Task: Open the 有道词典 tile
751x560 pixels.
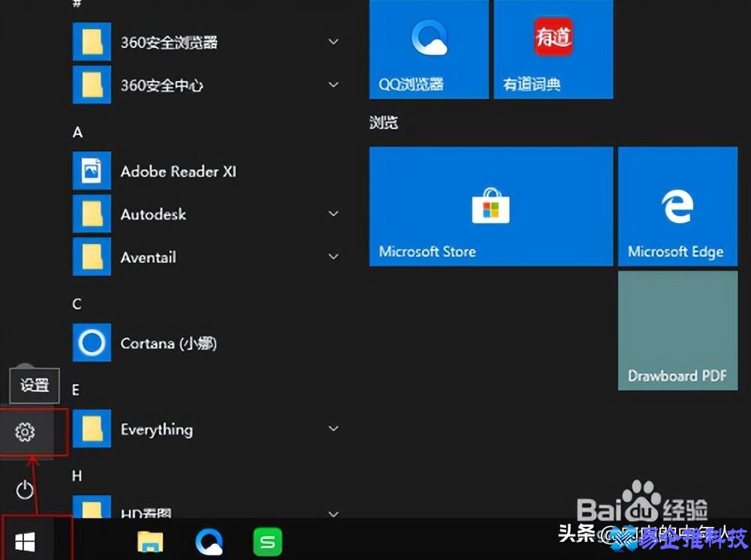Action: tap(553, 50)
